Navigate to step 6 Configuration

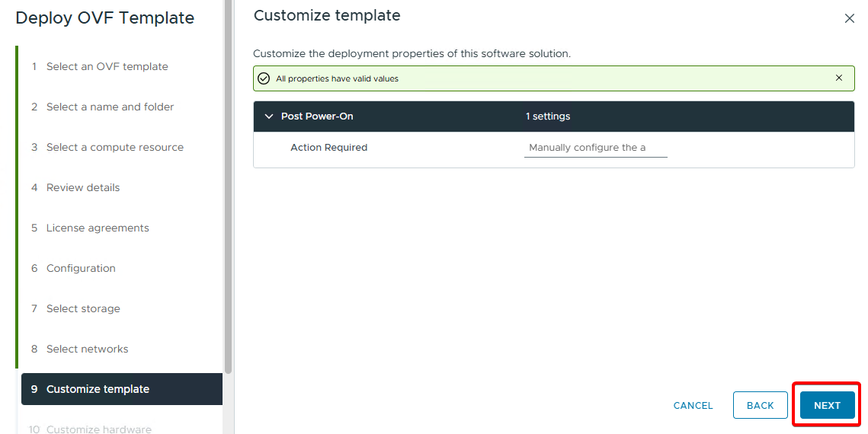81,269
